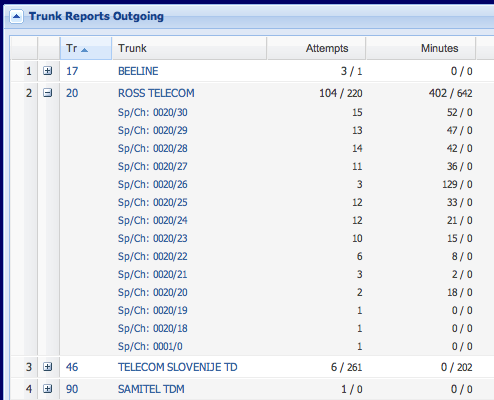Click the Sp/Ch: 0020/24 sub-row
Image resolution: width=494 pixels, height=400 pixels.
[x=152, y=220]
